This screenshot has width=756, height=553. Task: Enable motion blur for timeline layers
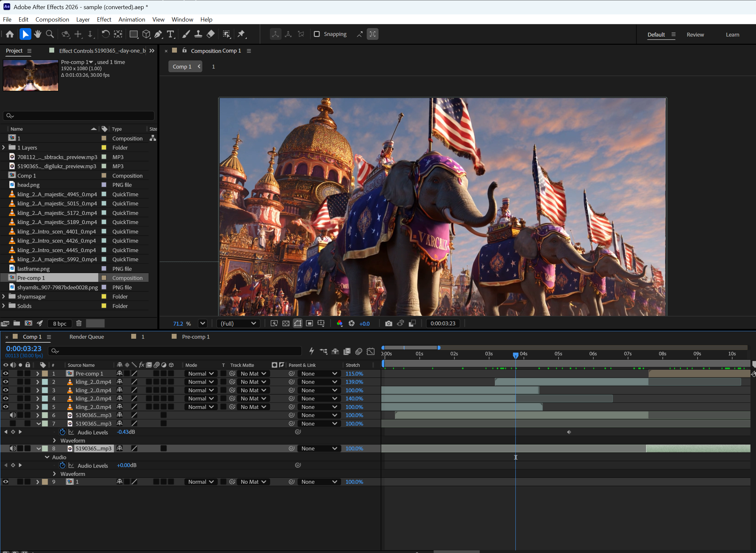[x=359, y=351]
